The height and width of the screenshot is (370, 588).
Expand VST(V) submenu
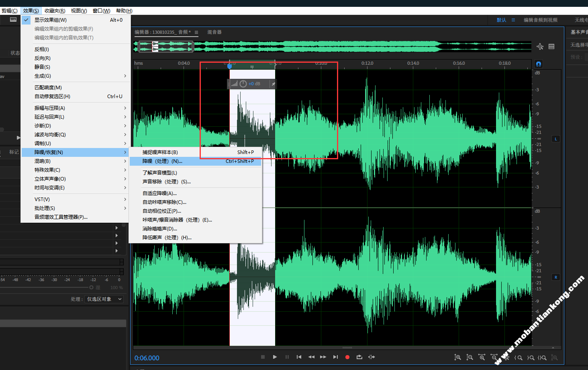tap(76, 199)
